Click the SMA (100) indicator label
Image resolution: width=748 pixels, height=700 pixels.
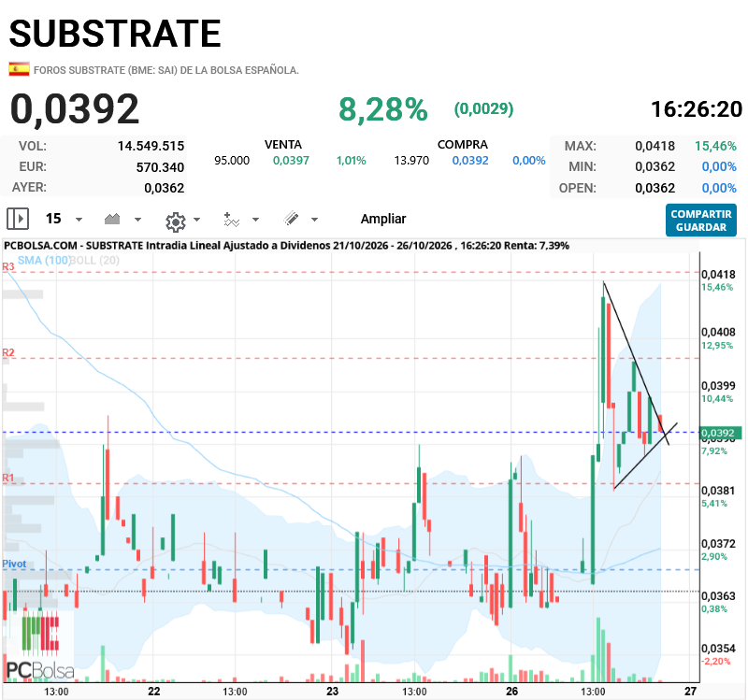coord(43,261)
